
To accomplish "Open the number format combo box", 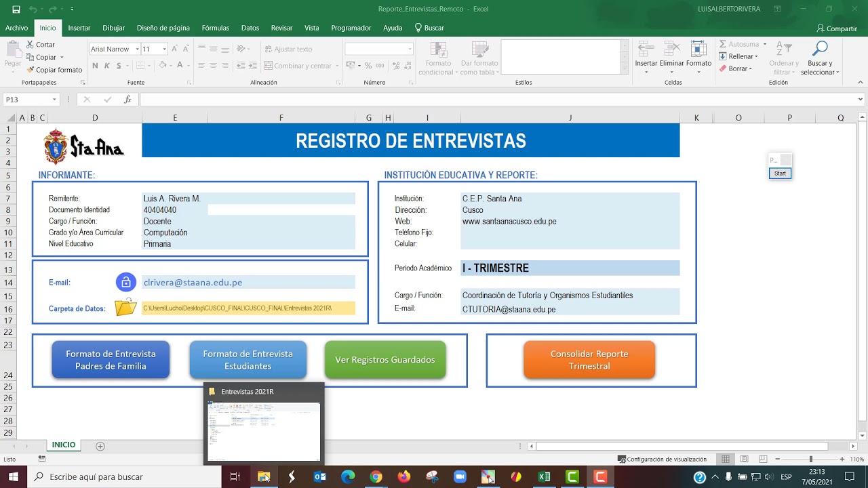I will point(379,49).
